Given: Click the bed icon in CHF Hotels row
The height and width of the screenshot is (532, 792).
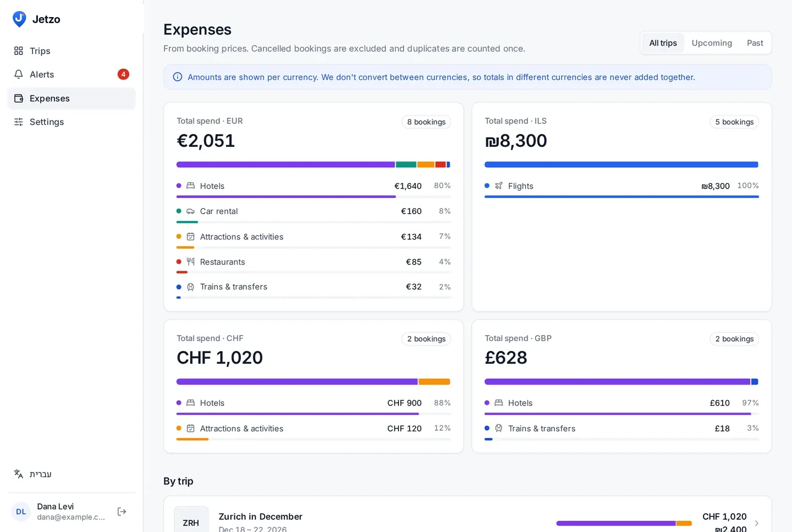Looking at the screenshot, I should [190, 403].
